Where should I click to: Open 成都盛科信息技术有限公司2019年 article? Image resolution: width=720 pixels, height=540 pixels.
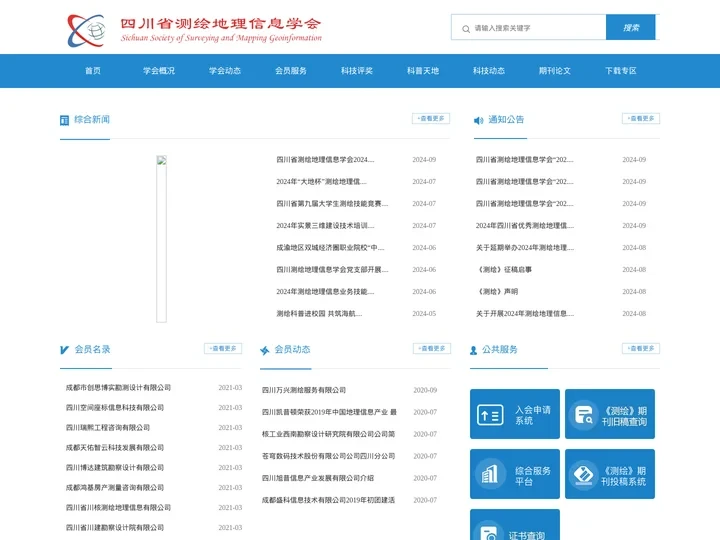click(328, 501)
